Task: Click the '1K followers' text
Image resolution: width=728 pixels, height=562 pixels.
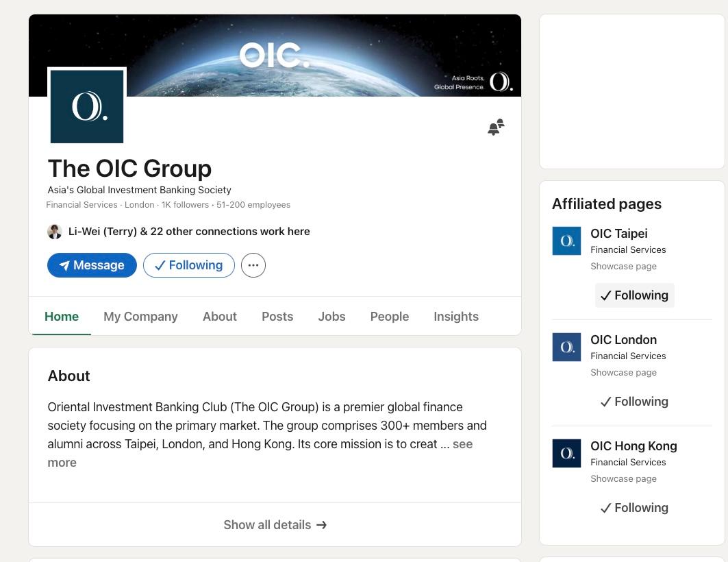Action: point(185,205)
